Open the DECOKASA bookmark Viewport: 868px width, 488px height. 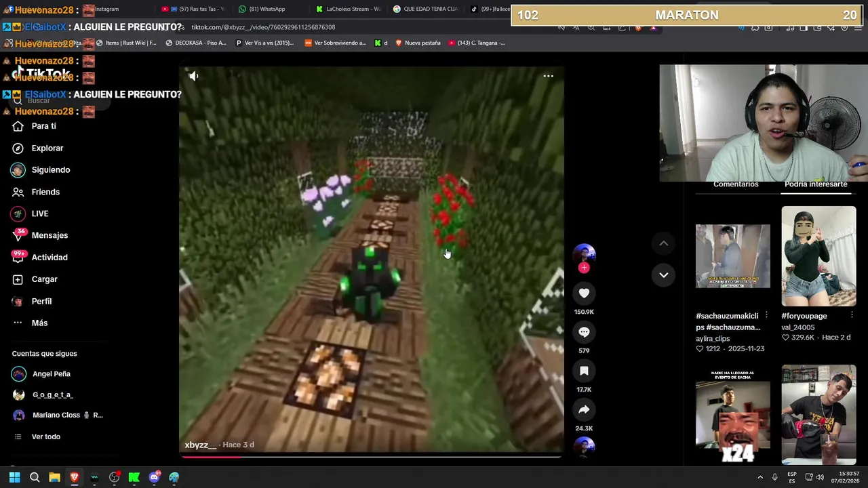point(196,43)
